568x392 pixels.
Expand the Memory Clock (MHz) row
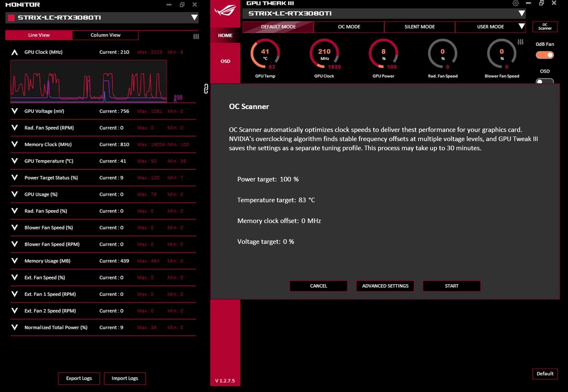tap(14, 144)
